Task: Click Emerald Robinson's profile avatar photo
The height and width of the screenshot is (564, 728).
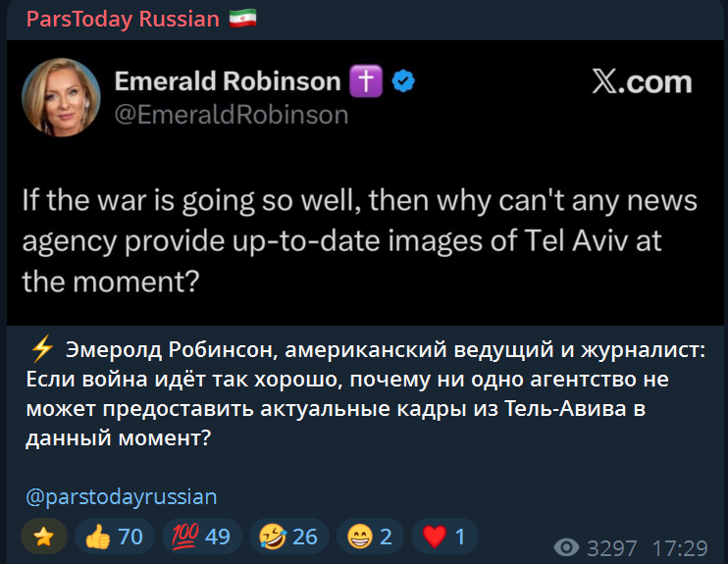Action: click(x=61, y=97)
